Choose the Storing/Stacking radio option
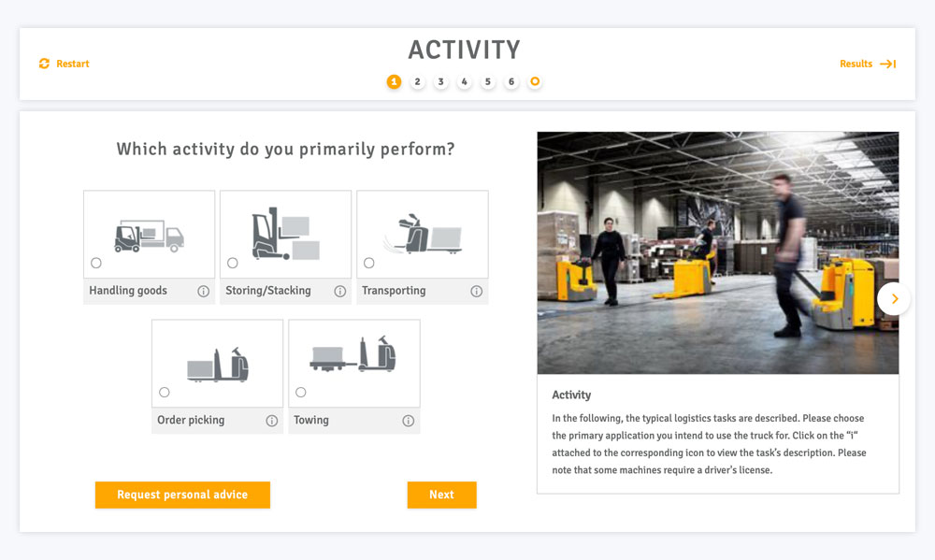 click(233, 263)
